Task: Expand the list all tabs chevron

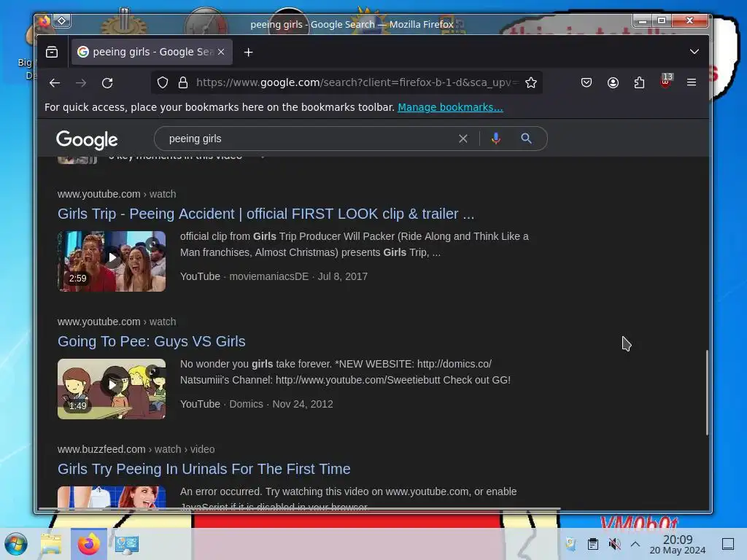Action: pyautogui.click(x=694, y=52)
